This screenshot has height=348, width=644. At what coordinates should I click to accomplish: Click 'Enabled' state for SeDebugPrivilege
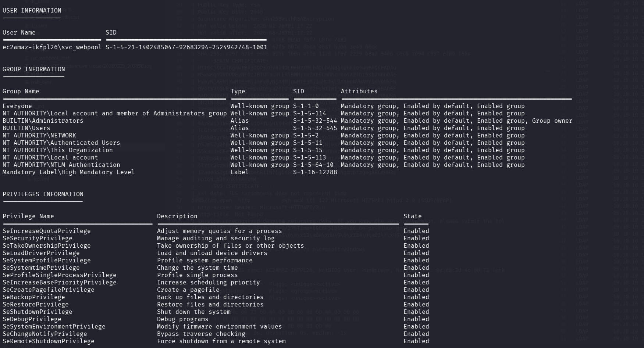(416, 319)
